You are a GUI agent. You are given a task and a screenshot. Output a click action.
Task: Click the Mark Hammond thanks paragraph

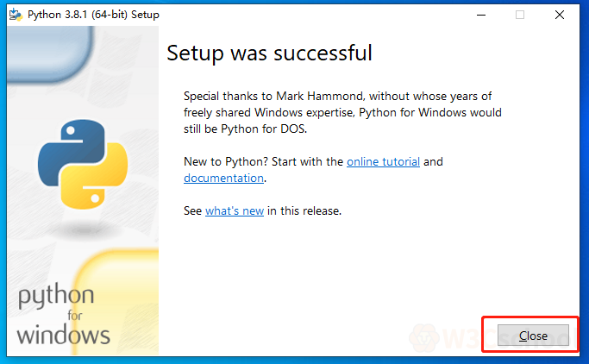pos(342,112)
